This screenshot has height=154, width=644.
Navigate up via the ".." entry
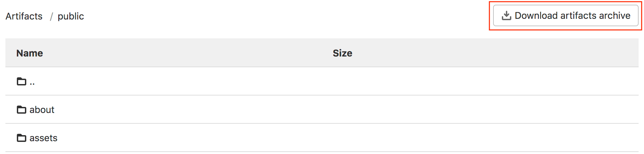tap(32, 82)
